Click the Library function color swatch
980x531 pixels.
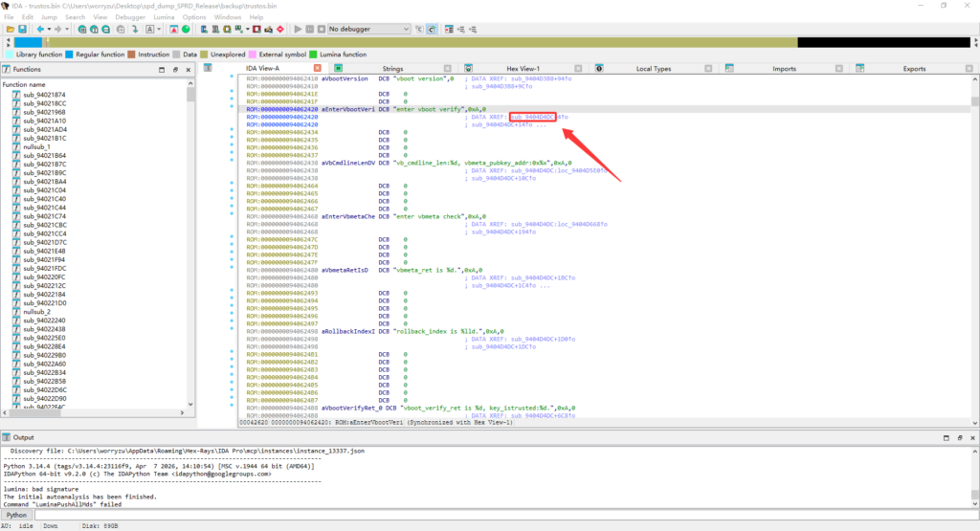(x=9, y=55)
